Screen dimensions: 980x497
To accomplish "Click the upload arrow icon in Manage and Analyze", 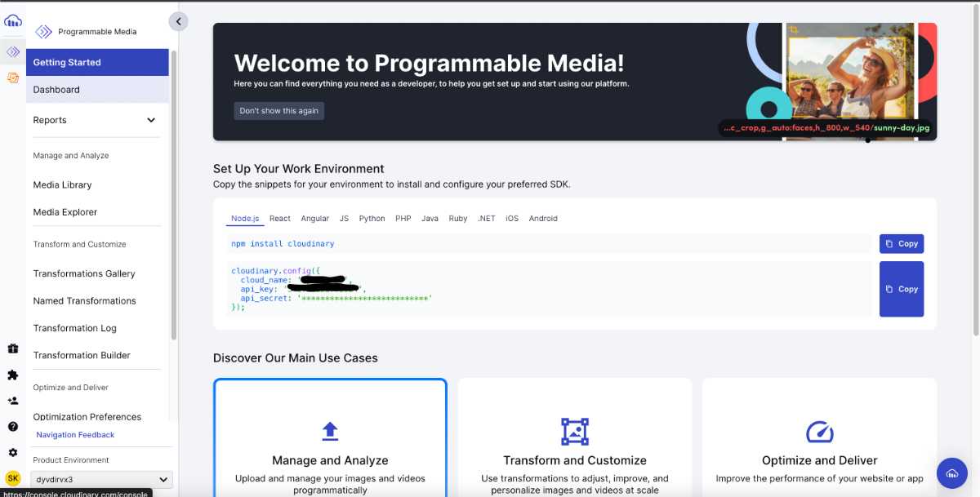I will click(330, 431).
